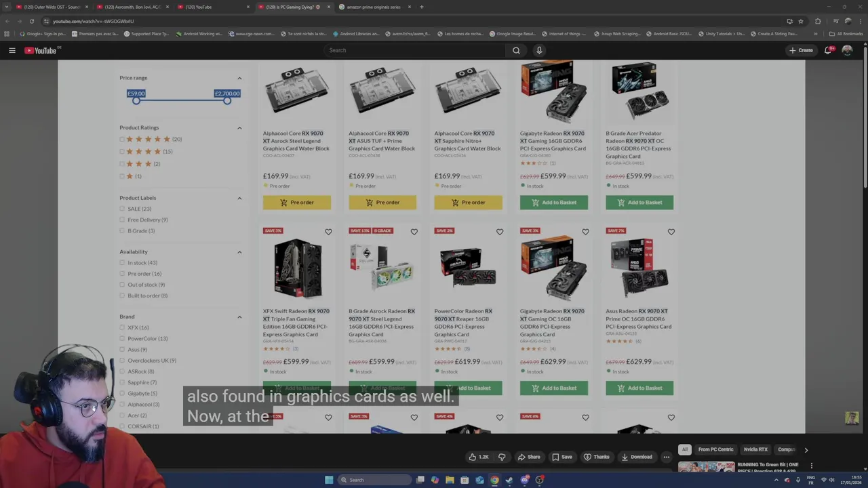Open the RUNNING To Green Bit thumbnail
Screen dimensions: 868x488
point(706,467)
